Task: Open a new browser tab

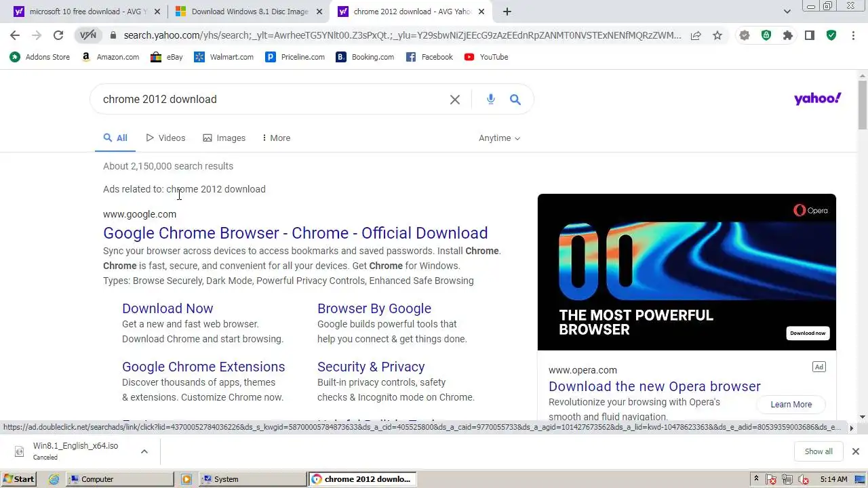Action: click(x=507, y=12)
